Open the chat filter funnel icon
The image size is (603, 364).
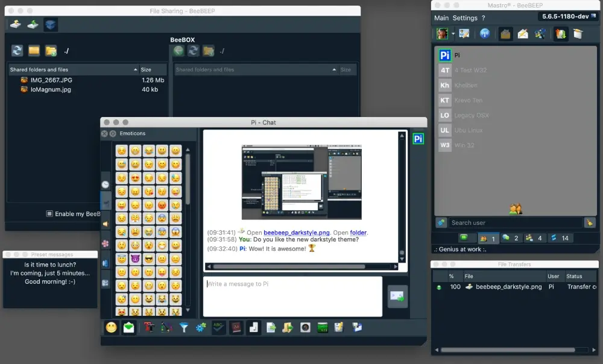pos(184,327)
